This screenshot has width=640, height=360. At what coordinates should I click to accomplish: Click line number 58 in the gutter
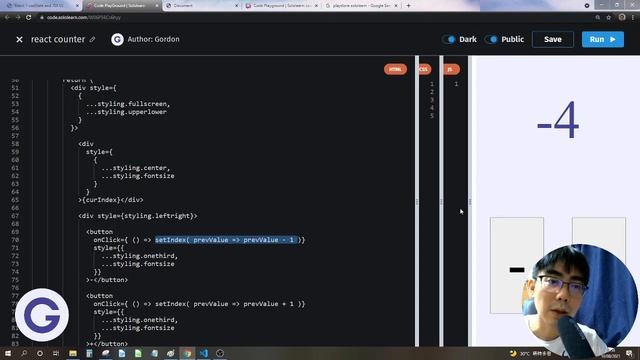pyautogui.click(x=15, y=144)
